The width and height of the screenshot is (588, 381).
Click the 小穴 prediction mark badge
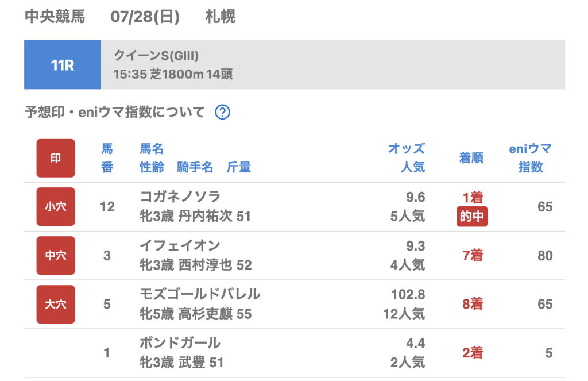[x=56, y=206]
